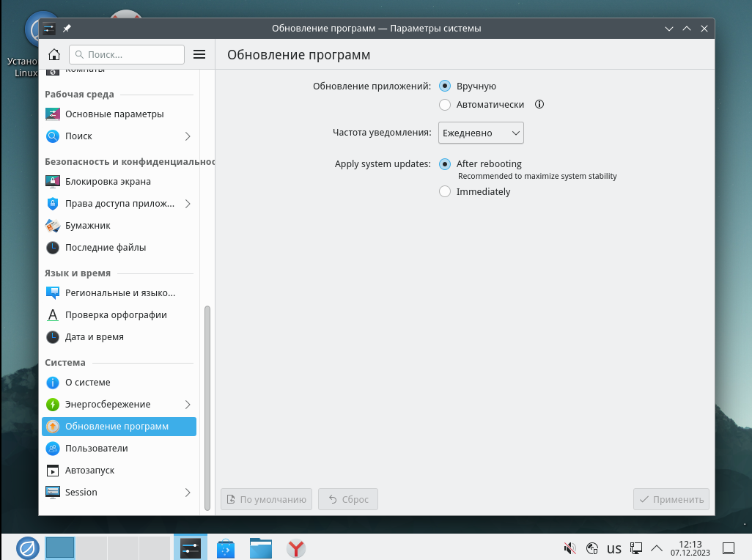Open Проверка орфографии settings

coord(119,315)
